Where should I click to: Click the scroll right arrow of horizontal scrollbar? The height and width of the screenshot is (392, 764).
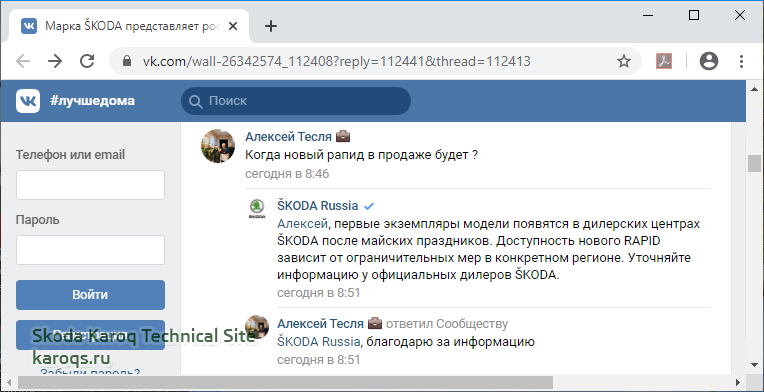pos(739,382)
